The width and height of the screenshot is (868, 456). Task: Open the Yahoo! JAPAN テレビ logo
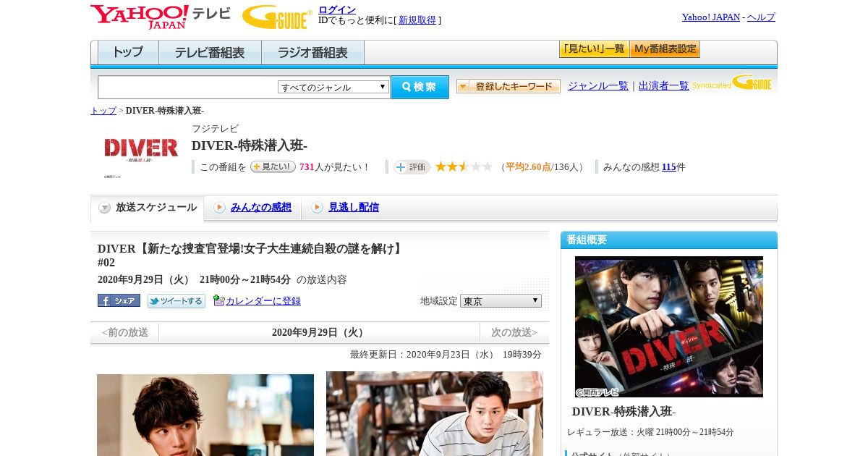pyautogui.click(x=161, y=16)
